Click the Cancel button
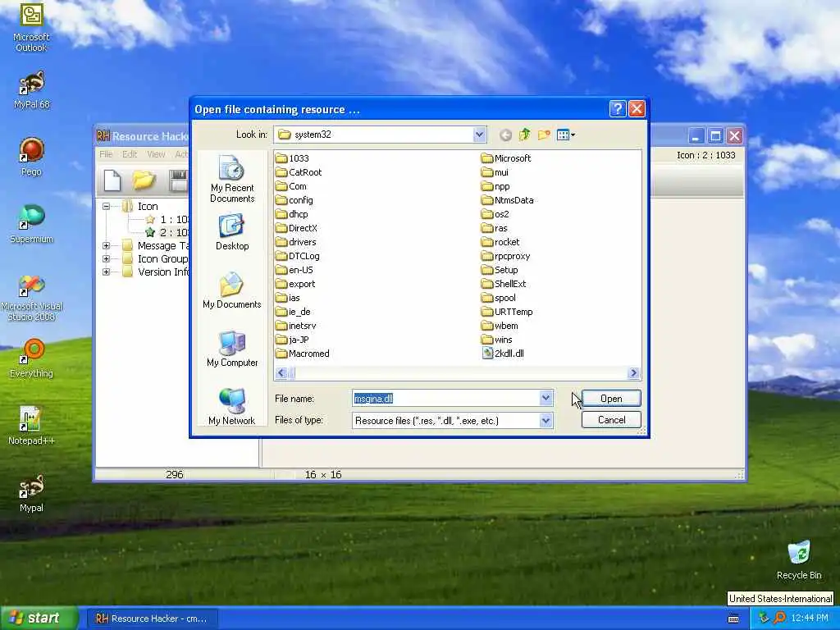 (x=611, y=420)
